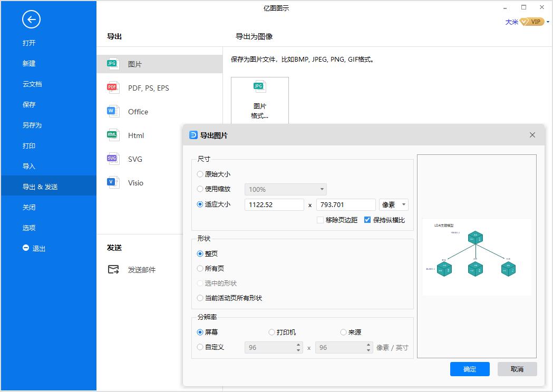Click the 取消 button
The height and width of the screenshot is (392, 553).
pyautogui.click(x=517, y=369)
